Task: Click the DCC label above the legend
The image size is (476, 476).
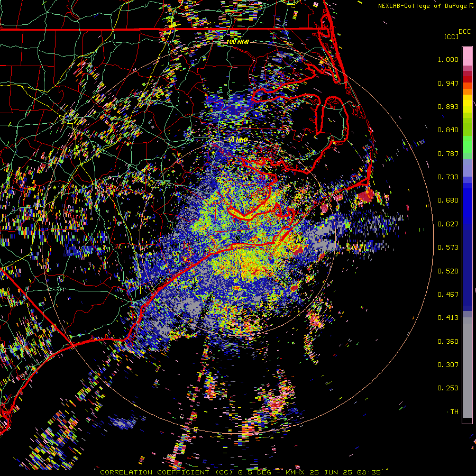Action: [x=464, y=32]
